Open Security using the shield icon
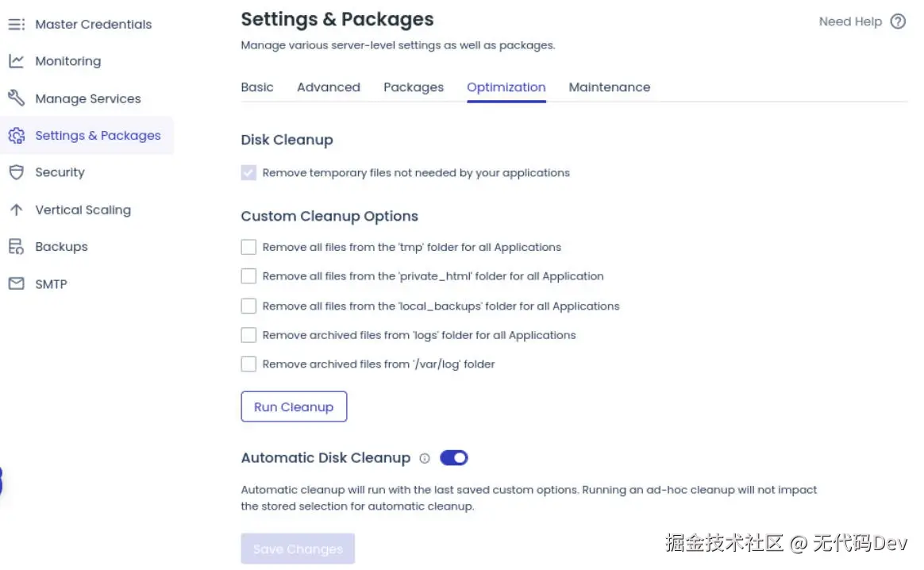Screen dimensions: 924x570 click(x=17, y=172)
